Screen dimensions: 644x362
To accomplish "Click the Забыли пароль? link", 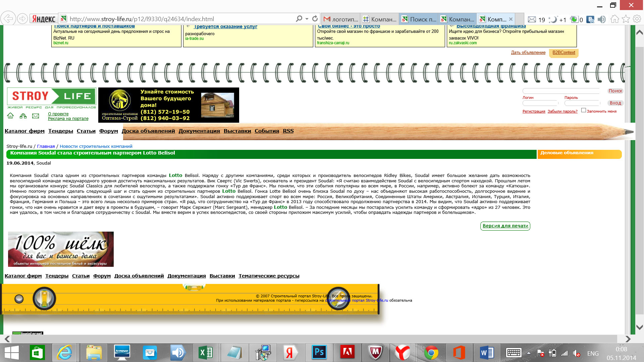I will pos(562,111).
